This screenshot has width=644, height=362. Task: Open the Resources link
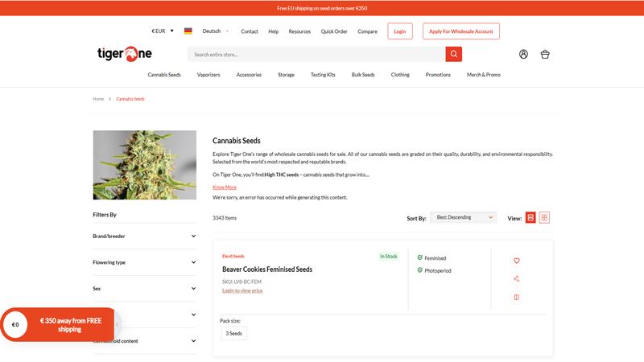[x=299, y=31]
